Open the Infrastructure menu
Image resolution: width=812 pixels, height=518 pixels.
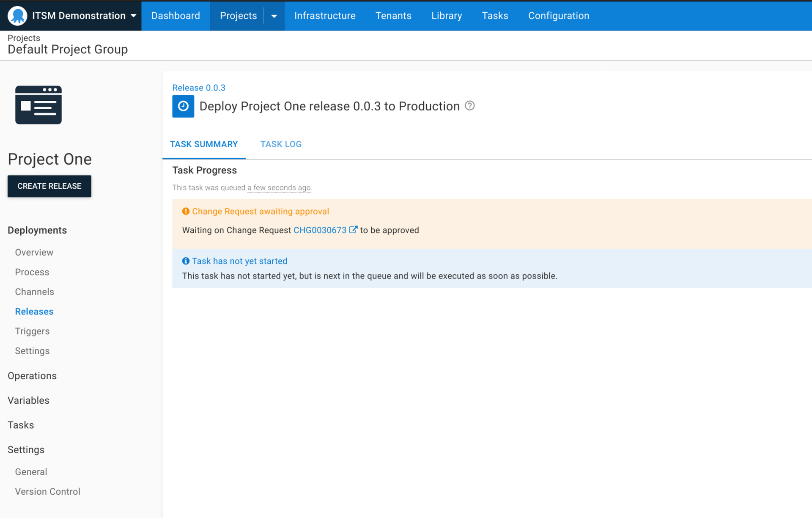tap(325, 16)
